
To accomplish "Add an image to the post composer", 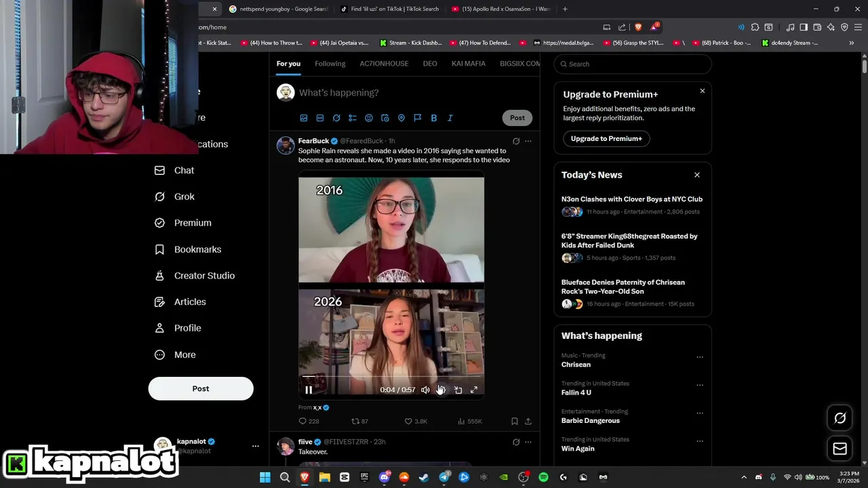I will tap(304, 118).
